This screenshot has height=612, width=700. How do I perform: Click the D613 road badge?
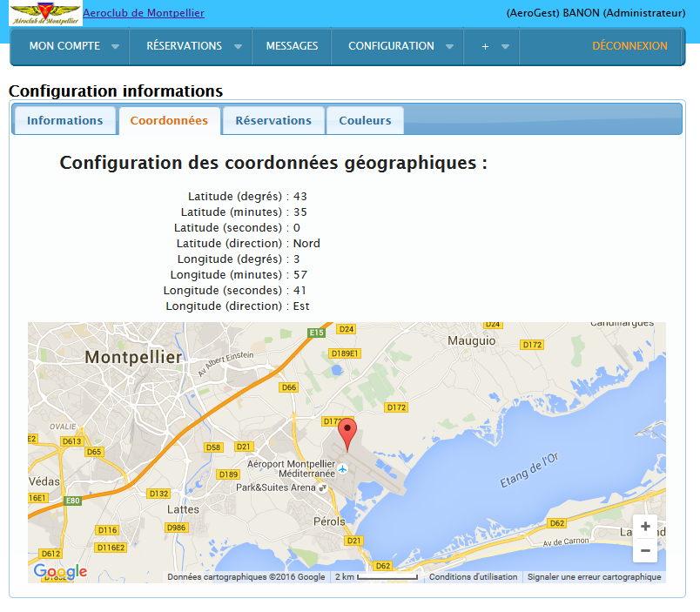point(72,441)
